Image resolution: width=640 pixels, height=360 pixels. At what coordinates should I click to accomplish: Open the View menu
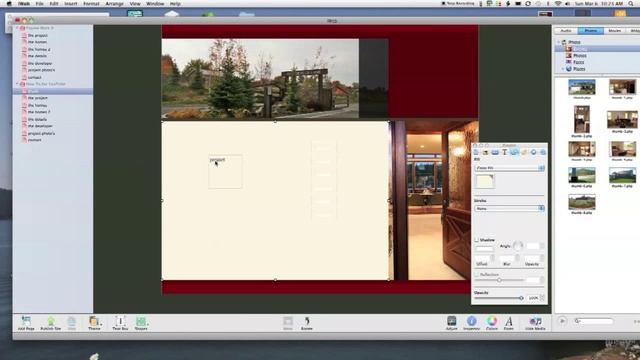coord(135,4)
